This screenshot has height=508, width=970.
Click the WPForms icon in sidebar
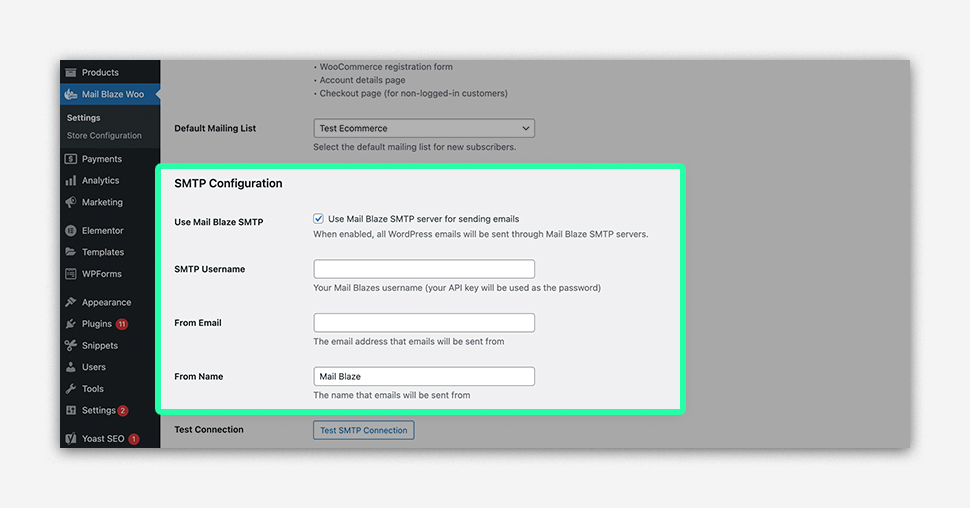[x=71, y=274]
